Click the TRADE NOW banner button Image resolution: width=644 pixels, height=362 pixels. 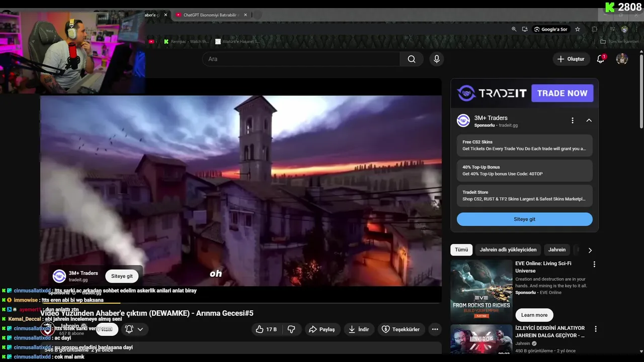pyautogui.click(x=562, y=93)
